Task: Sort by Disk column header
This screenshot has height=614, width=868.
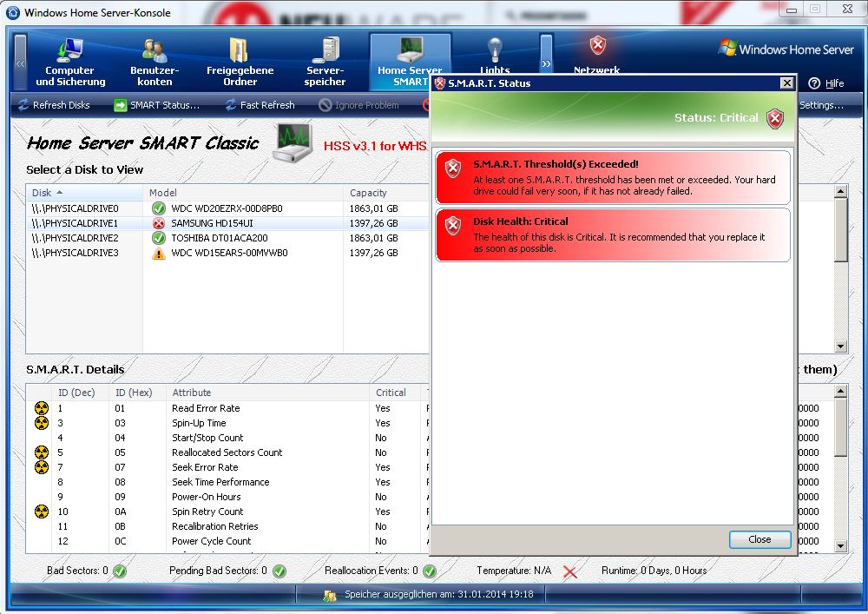Action: tap(84, 193)
